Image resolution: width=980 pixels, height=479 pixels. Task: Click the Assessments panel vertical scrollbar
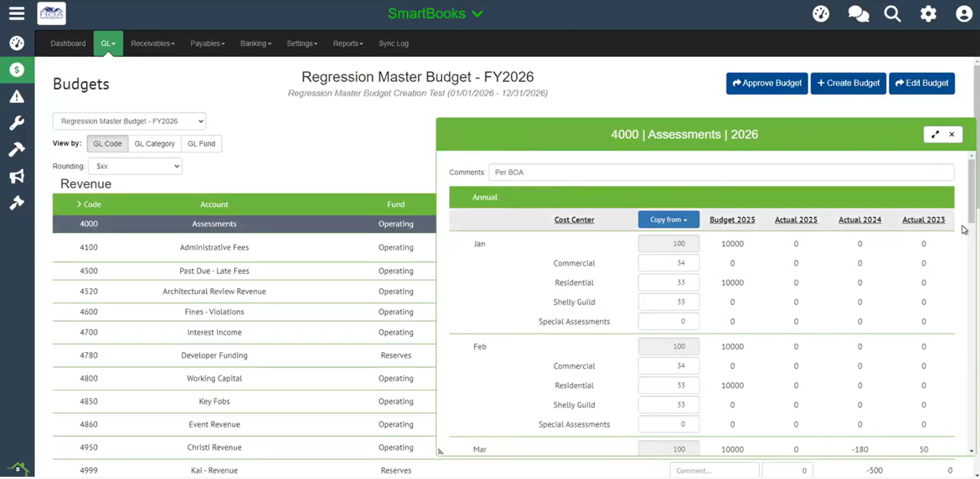[971, 191]
